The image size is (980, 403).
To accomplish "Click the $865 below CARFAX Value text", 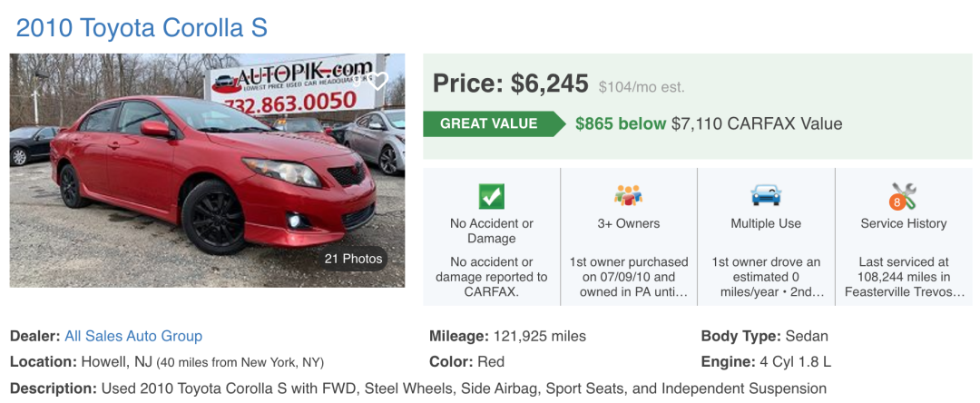I will pyautogui.click(x=709, y=123).
